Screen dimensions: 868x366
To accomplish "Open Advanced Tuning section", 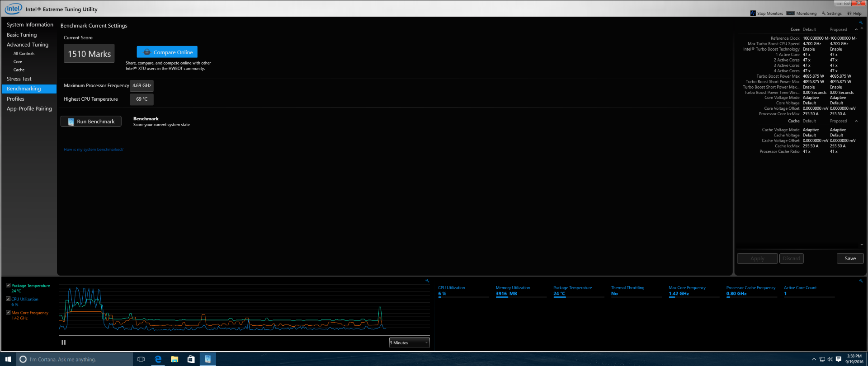I will point(28,45).
